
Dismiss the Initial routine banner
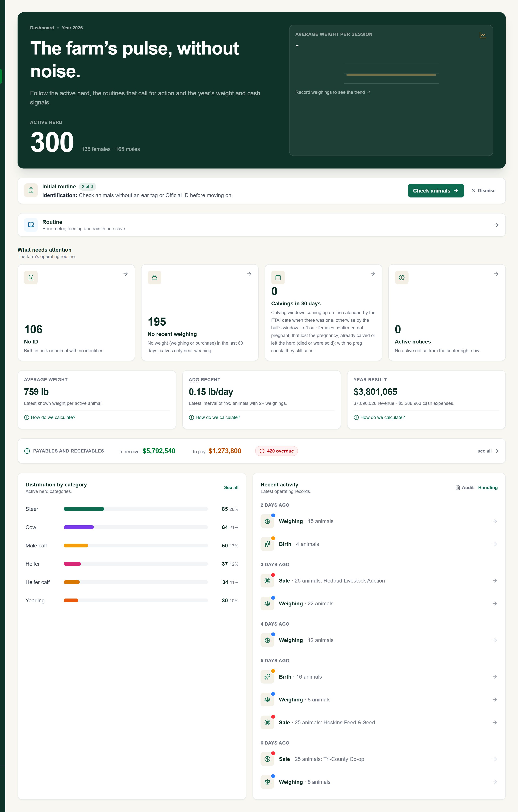483,191
